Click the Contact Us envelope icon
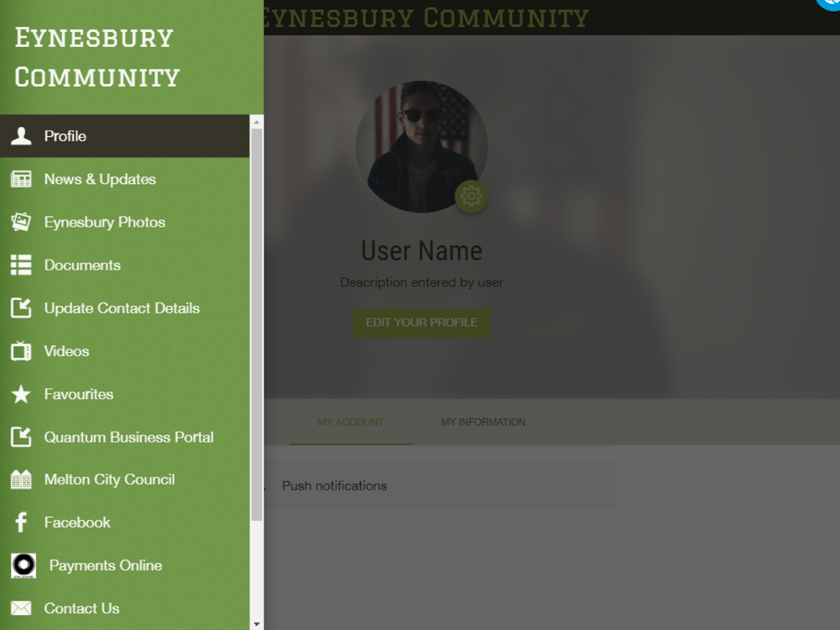This screenshot has height=630, width=840. [x=21, y=608]
